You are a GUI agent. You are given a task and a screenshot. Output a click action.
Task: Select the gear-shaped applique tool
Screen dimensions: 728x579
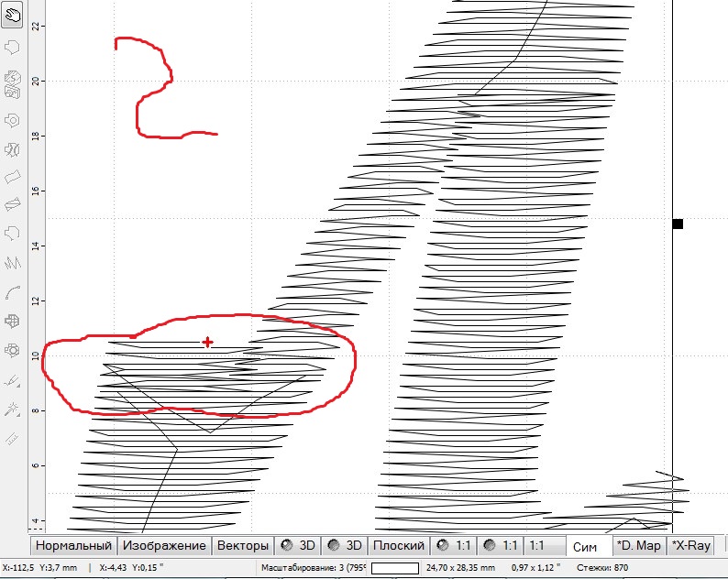pyautogui.click(x=12, y=350)
